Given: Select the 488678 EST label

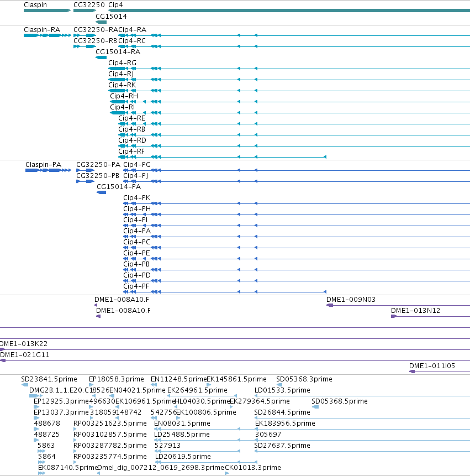Looking at the screenshot, I should pos(47,423).
